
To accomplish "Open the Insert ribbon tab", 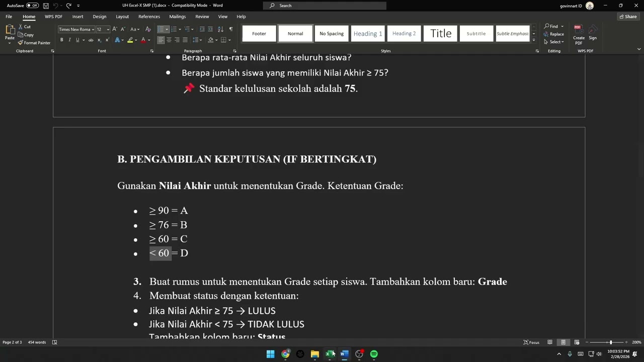I will coord(77,17).
